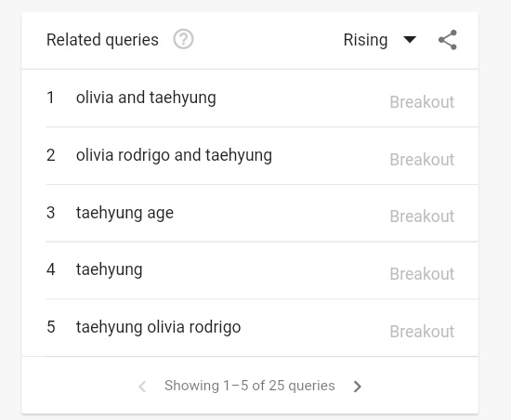
Task: Click Breakout label in fifth row
Action: (x=422, y=332)
